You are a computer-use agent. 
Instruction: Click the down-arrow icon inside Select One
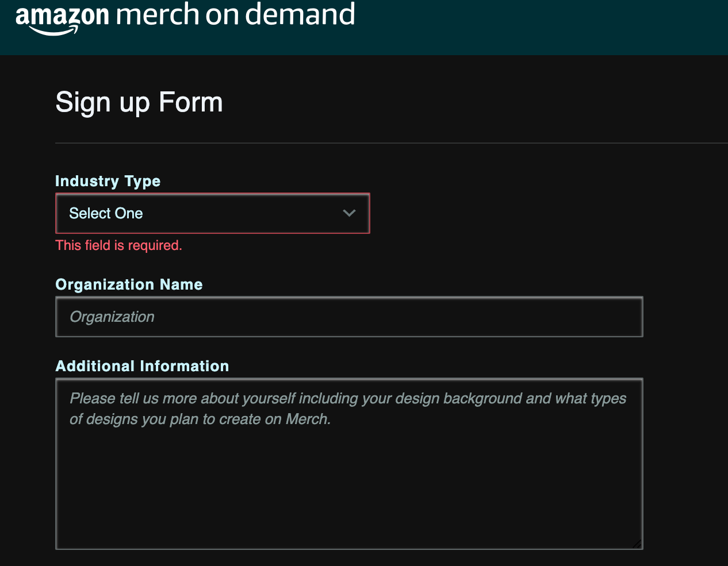click(348, 213)
